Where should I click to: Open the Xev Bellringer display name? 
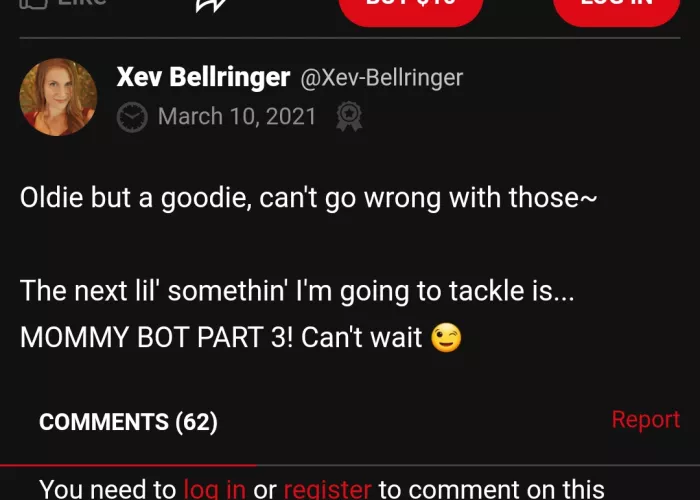(x=203, y=77)
